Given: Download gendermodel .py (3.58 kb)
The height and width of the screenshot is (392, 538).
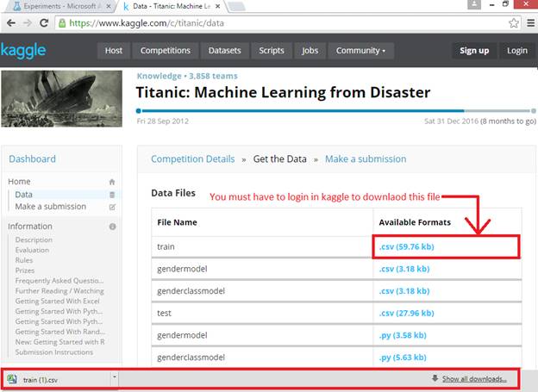Looking at the screenshot, I should [x=403, y=335].
